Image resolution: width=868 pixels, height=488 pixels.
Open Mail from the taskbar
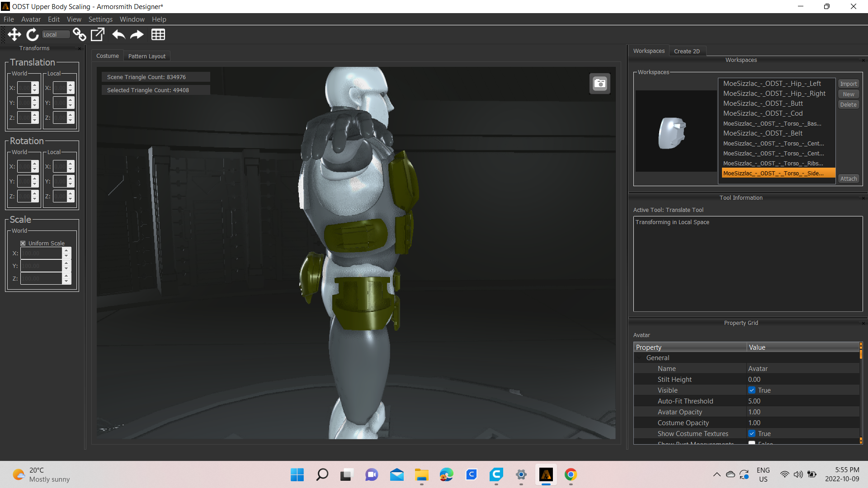(x=397, y=474)
